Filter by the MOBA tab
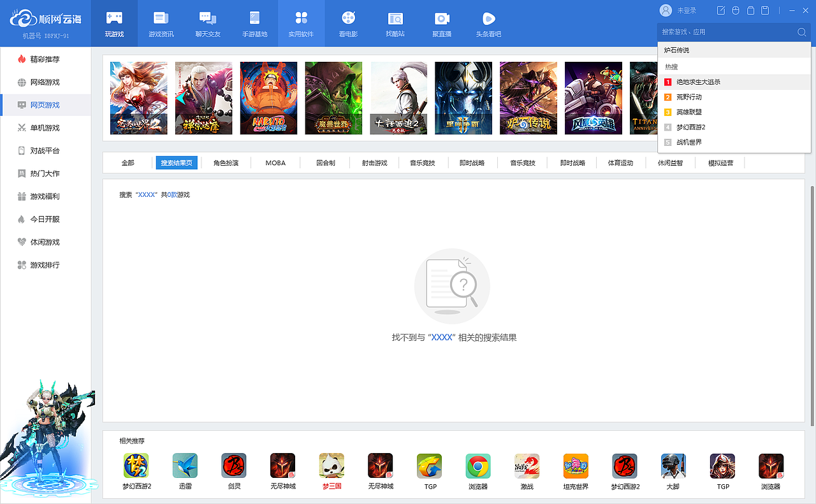The height and width of the screenshot is (504, 816). point(275,163)
